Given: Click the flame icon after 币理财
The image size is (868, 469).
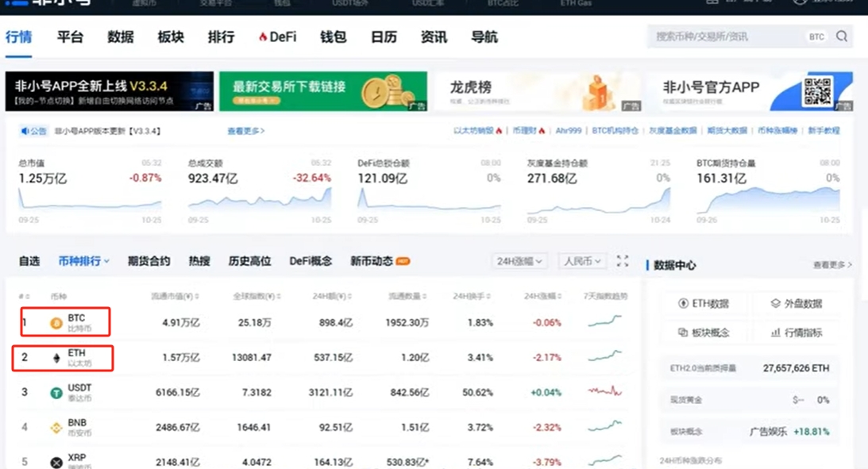Looking at the screenshot, I should click(542, 130).
